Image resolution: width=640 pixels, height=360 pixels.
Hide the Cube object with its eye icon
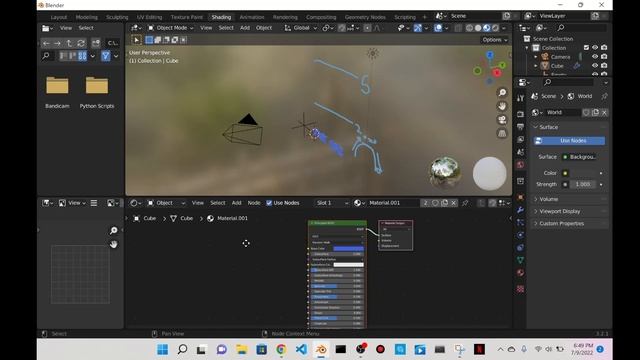point(595,66)
